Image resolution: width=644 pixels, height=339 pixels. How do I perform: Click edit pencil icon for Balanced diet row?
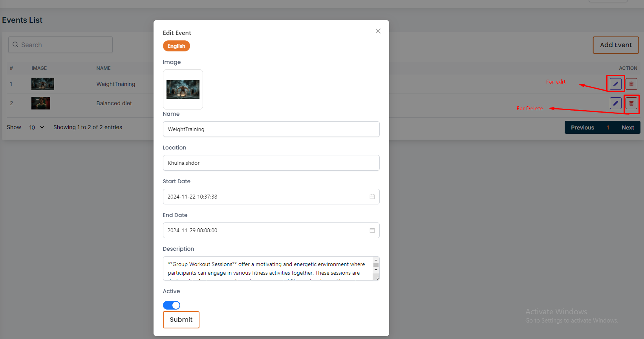pyautogui.click(x=615, y=103)
